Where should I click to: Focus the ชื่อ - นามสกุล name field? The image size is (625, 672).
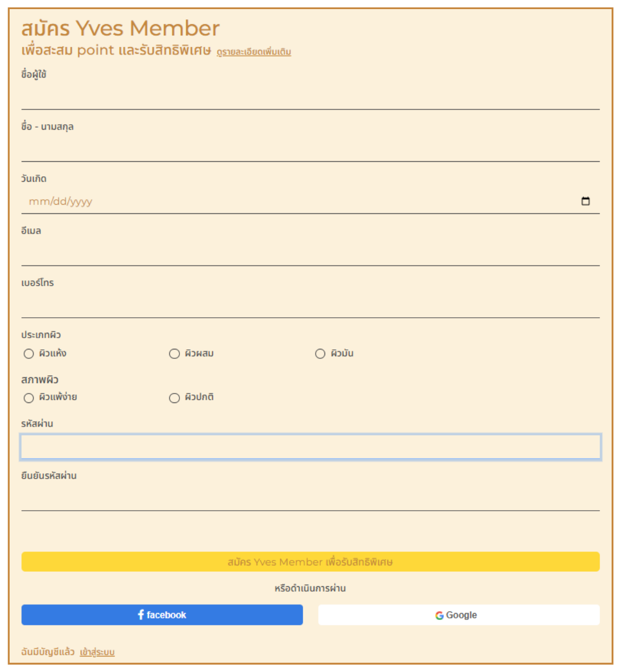point(311,149)
